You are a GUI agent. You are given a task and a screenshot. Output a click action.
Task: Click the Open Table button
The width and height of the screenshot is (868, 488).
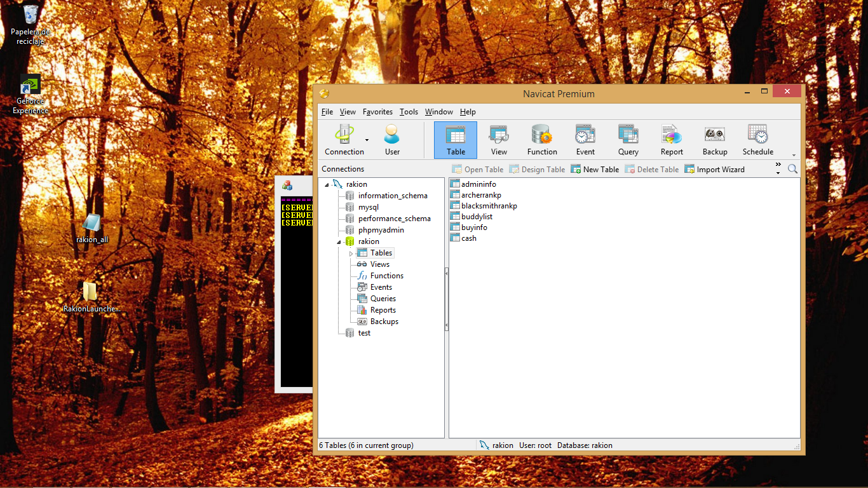click(477, 170)
